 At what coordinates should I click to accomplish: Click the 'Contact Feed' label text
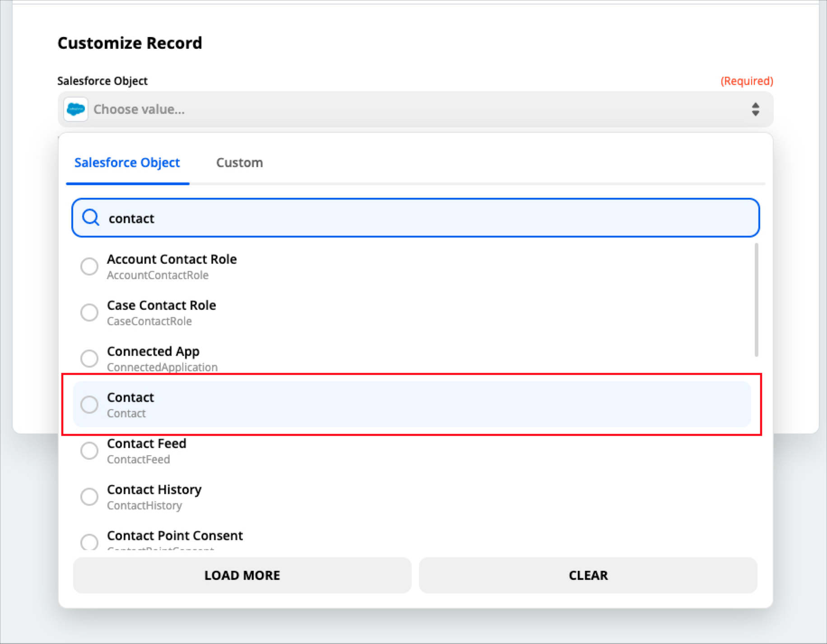(x=147, y=443)
